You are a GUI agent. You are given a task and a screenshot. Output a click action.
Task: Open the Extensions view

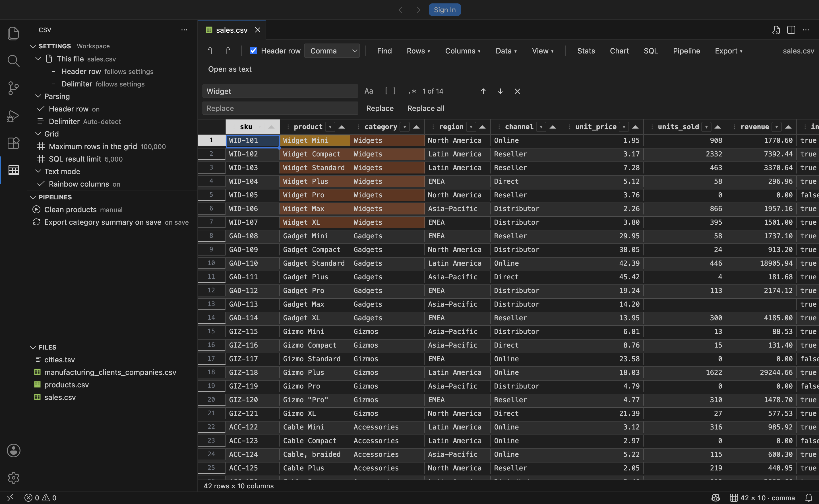[13, 143]
